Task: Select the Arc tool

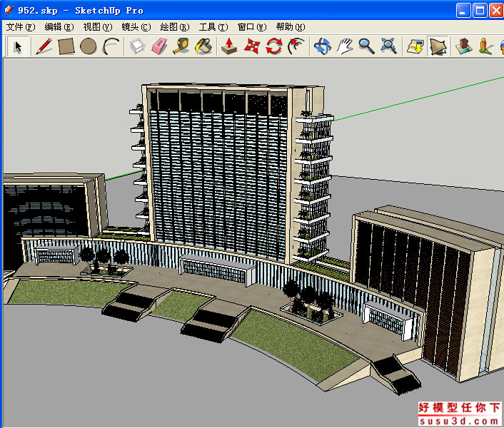Action: tap(110, 46)
